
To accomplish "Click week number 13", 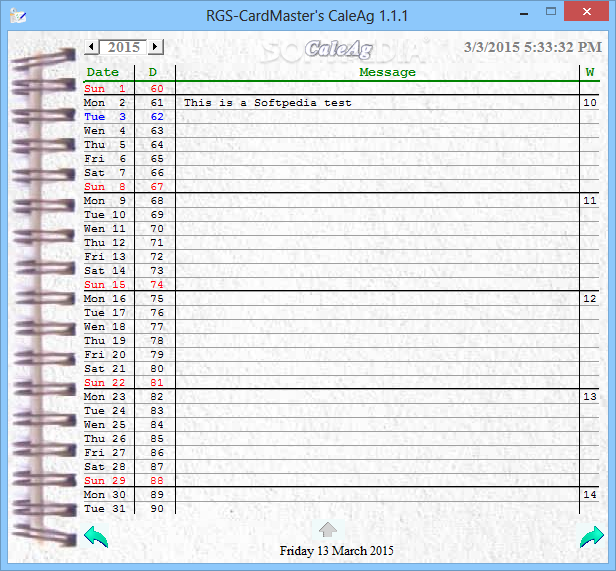I will pos(590,397).
